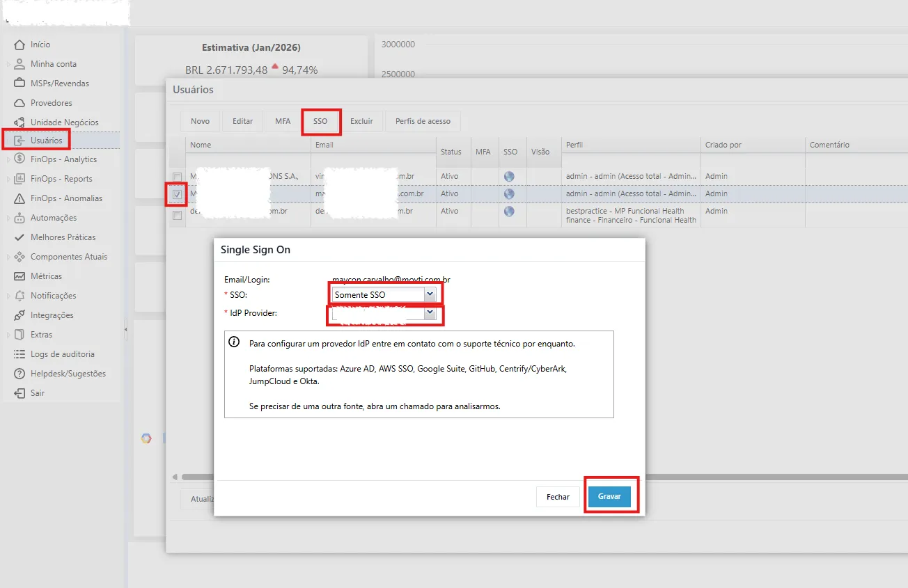Click Fechar to close the dialog
The image size is (908, 588).
(558, 497)
